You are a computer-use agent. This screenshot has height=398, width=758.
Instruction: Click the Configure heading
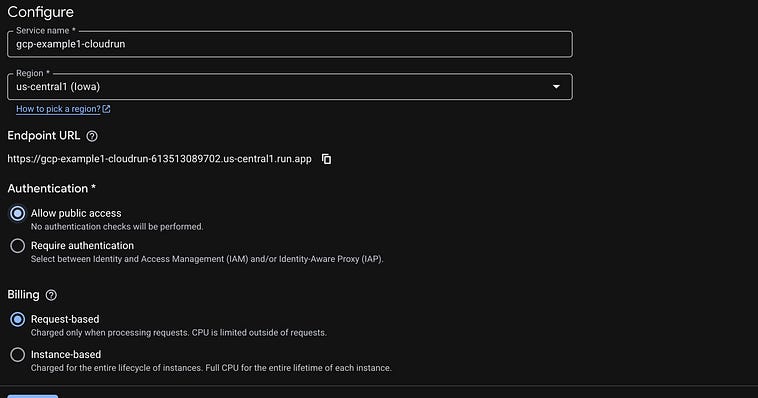pos(41,12)
